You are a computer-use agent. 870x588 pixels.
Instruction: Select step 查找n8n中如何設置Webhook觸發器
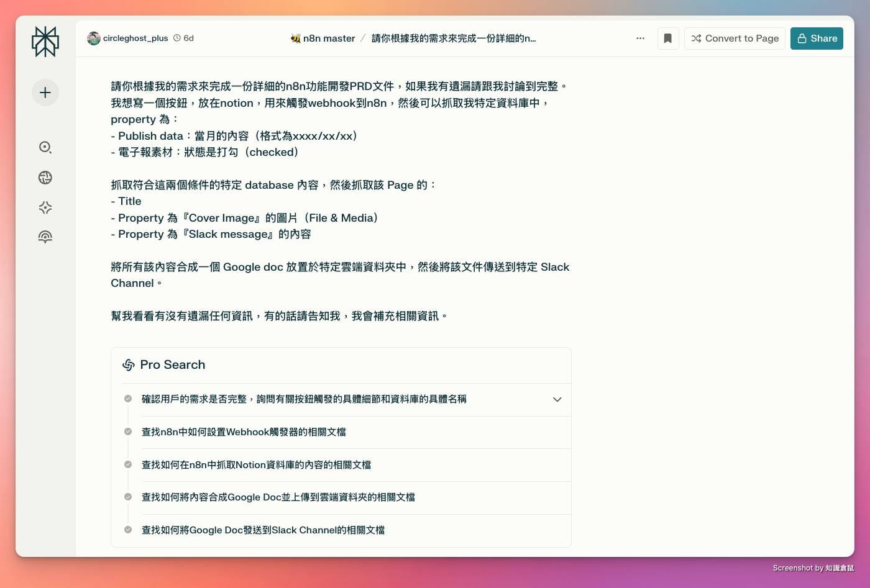coord(244,432)
